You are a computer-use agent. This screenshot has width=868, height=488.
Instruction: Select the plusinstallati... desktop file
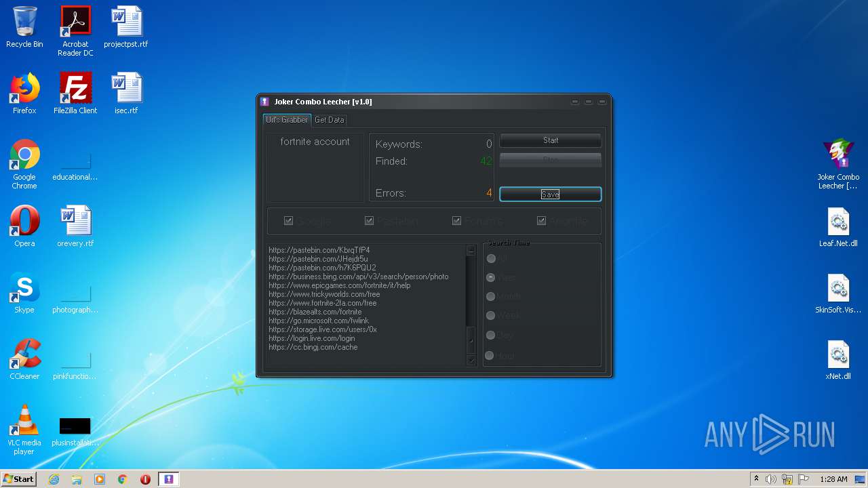pyautogui.click(x=75, y=431)
